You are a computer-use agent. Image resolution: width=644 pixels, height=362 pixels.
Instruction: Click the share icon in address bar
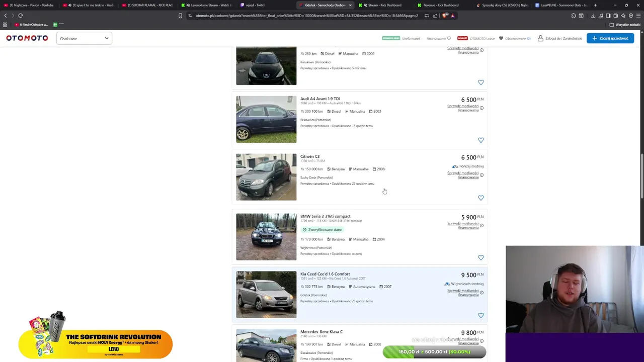(435, 16)
